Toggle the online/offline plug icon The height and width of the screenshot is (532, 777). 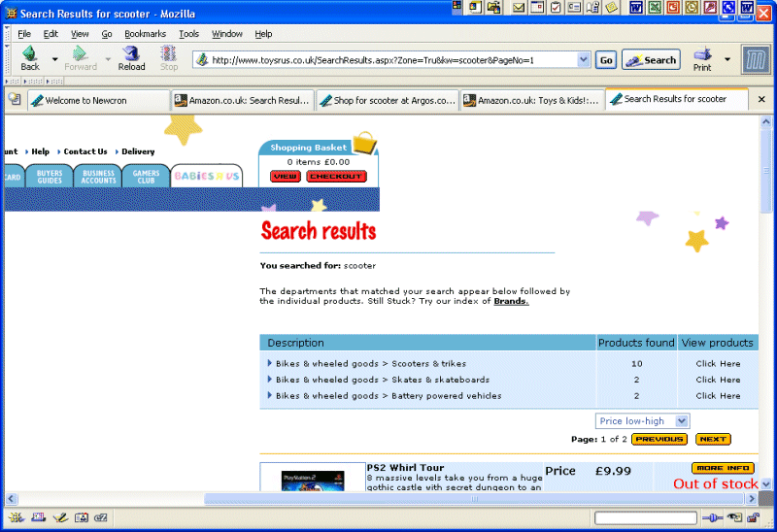tap(712, 518)
